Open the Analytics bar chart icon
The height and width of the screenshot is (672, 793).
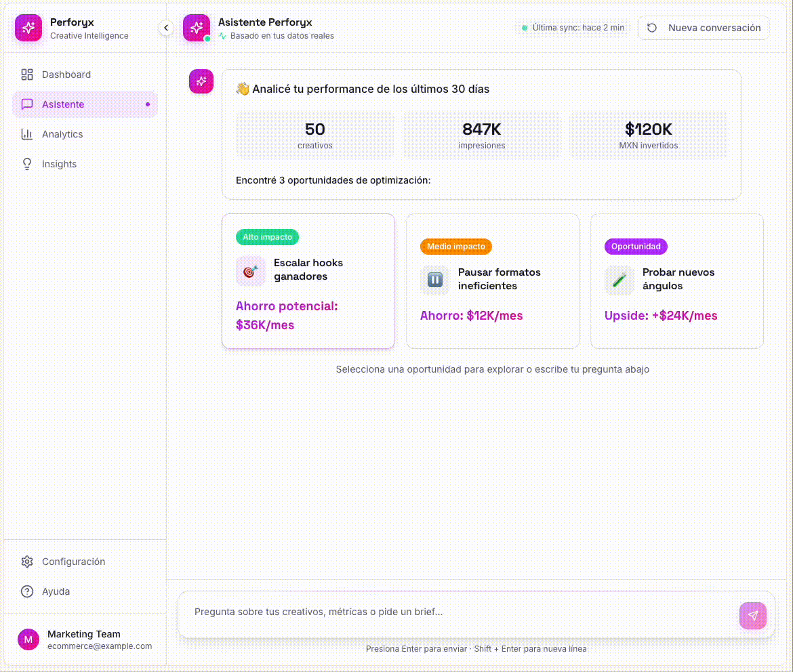(x=27, y=134)
